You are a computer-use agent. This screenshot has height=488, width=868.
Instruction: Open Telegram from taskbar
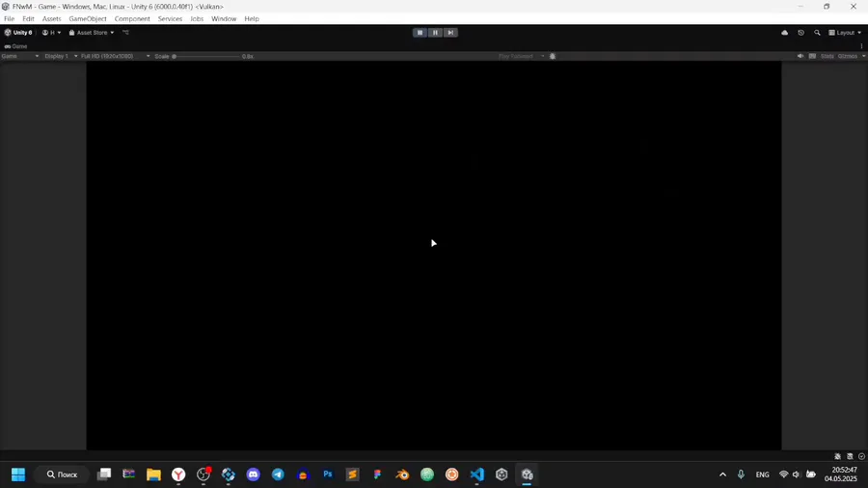point(278,474)
